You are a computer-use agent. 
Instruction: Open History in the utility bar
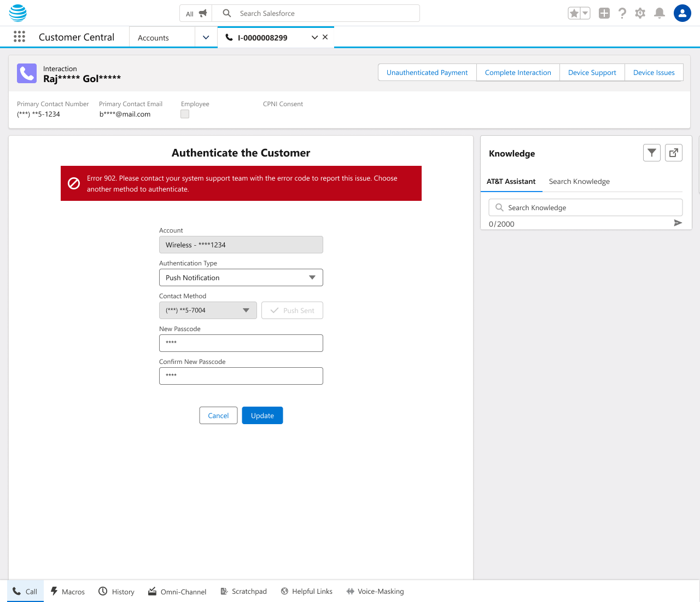coord(116,591)
